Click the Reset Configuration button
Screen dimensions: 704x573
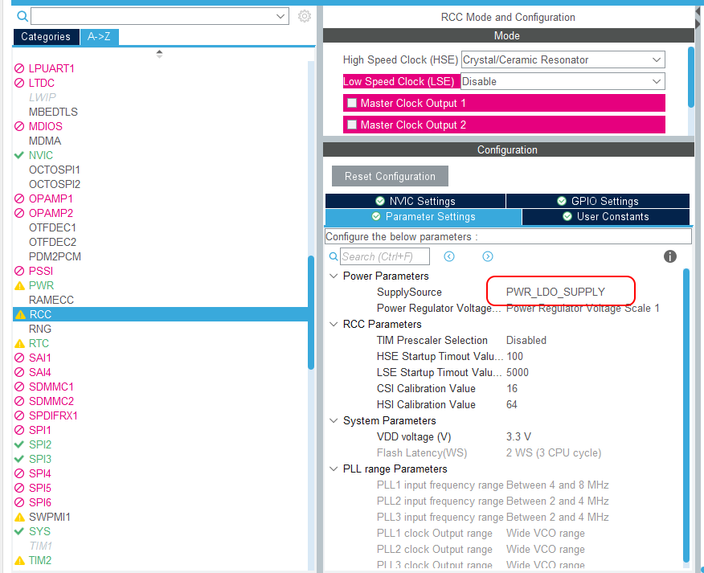coord(390,176)
